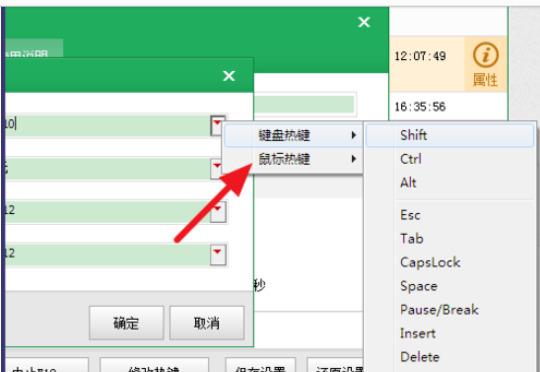Choose Shift from the key list
This screenshot has width=540, height=372.
(450, 135)
